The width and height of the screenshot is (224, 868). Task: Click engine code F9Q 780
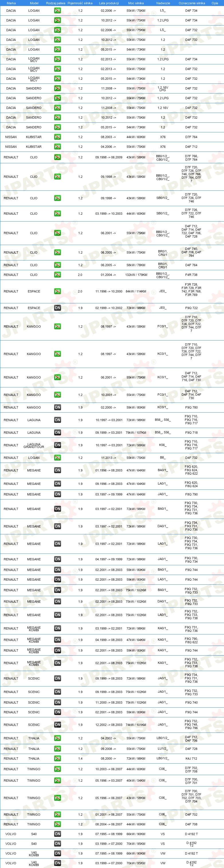pyautogui.click(x=191, y=407)
